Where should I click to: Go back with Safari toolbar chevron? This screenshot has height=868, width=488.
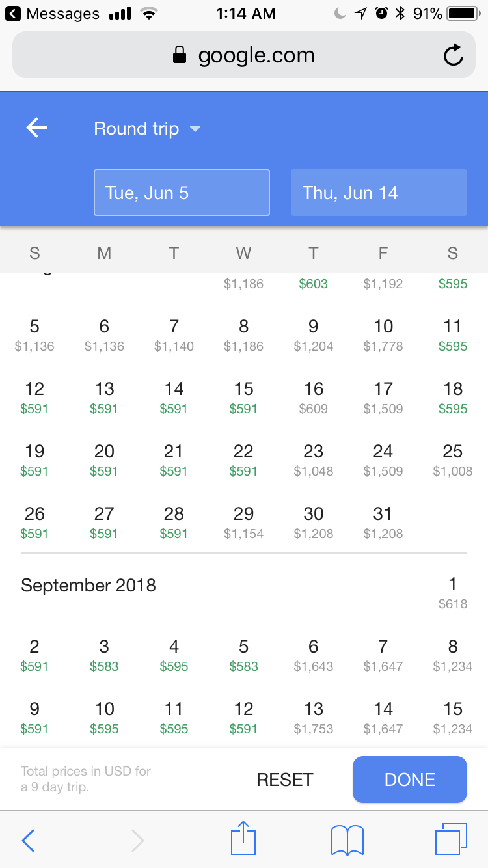click(x=28, y=841)
